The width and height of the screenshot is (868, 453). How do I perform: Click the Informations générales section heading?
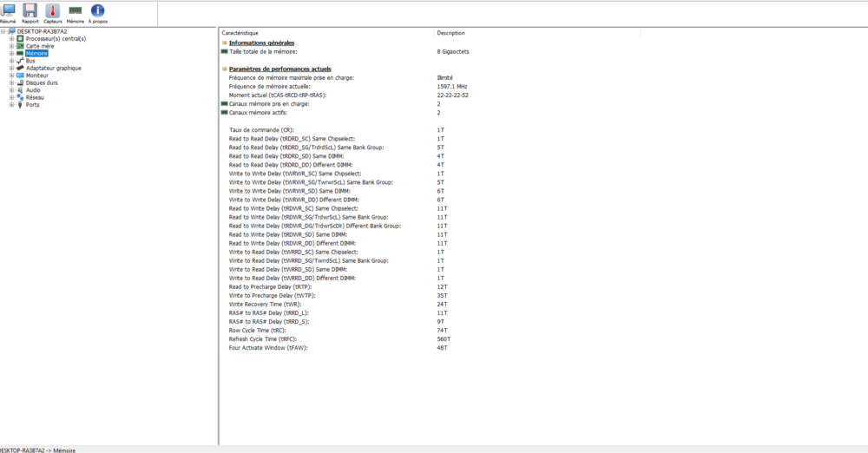coord(261,43)
